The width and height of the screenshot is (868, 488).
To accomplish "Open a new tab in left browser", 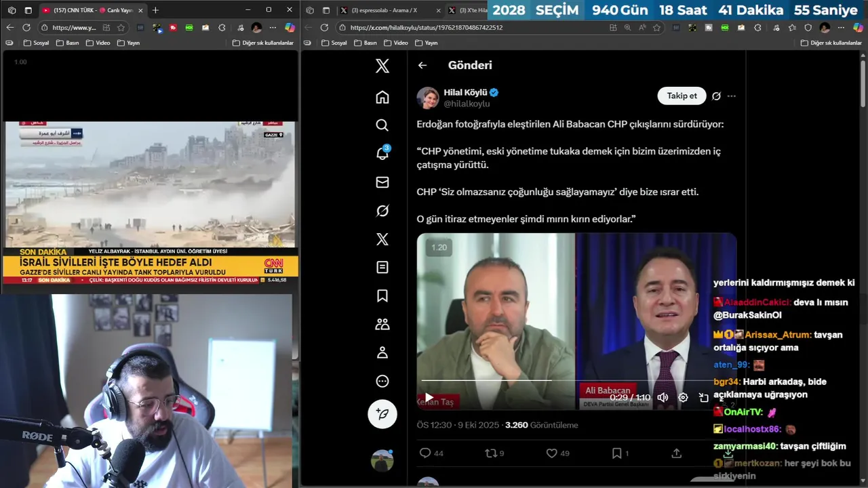I will pyautogui.click(x=155, y=10).
